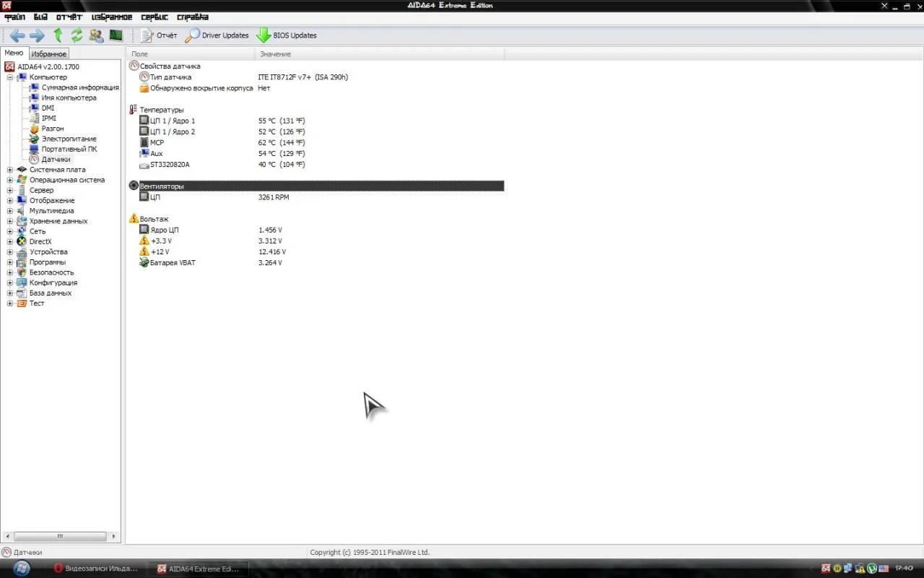Collapse the Компьютер tree node

(10, 77)
